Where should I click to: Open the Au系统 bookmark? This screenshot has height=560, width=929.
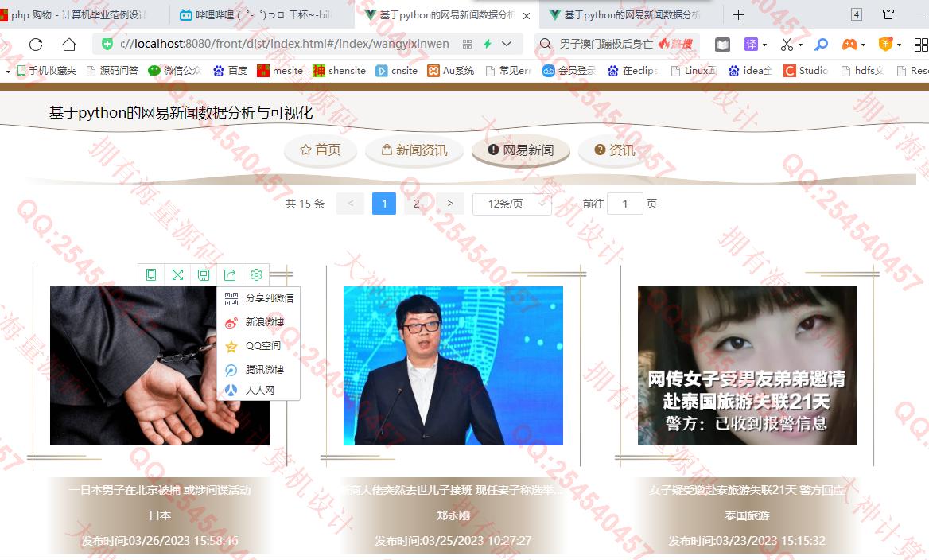450,71
